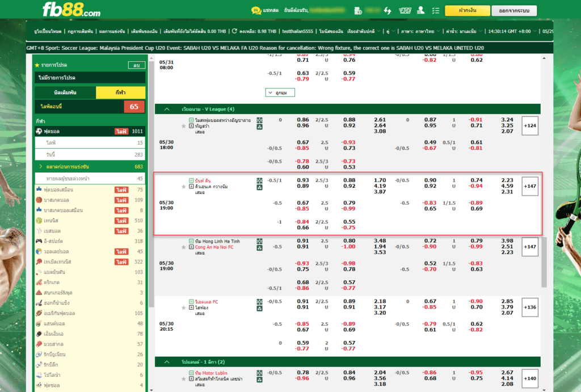Select ทายผลผู้ชนะล่วงหน้า 45 sub-item
Viewport: 581px width, 392px height.
[x=90, y=179]
